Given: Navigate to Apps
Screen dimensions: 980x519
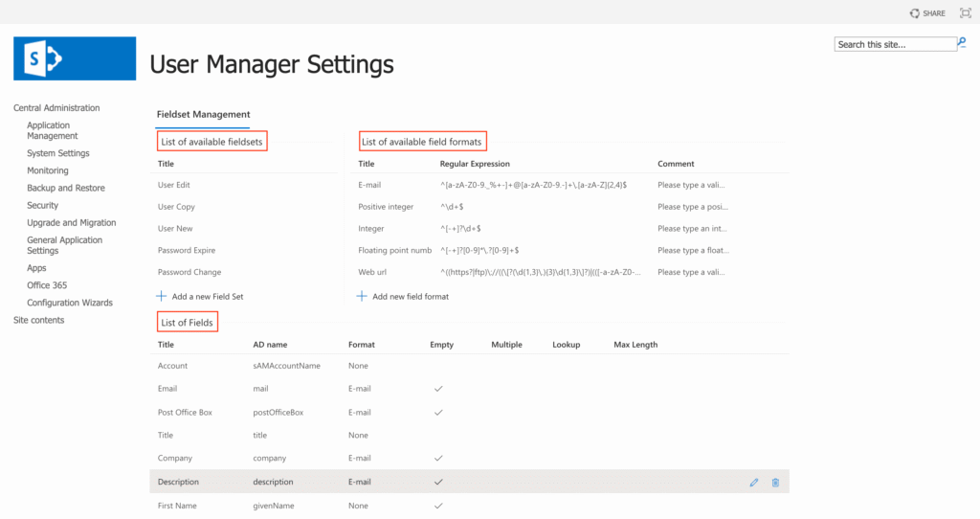Looking at the screenshot, I should click(36, 267).
